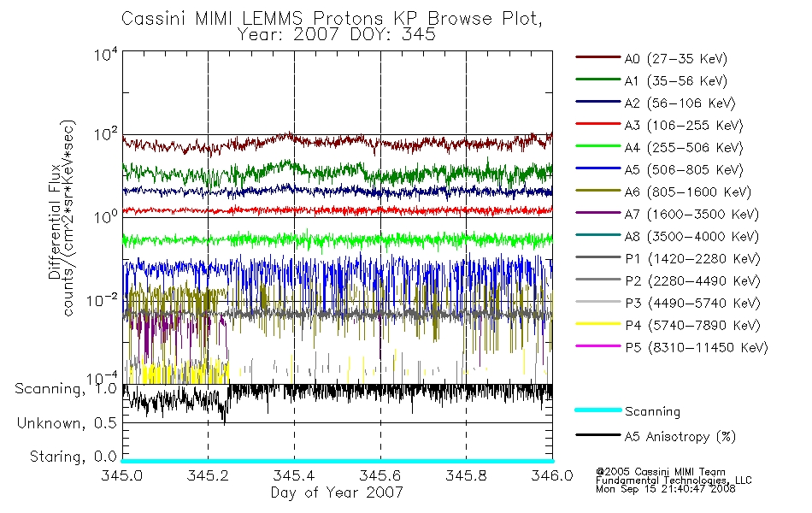Click the Unknown, 0.5 axis label

[67, 423]
